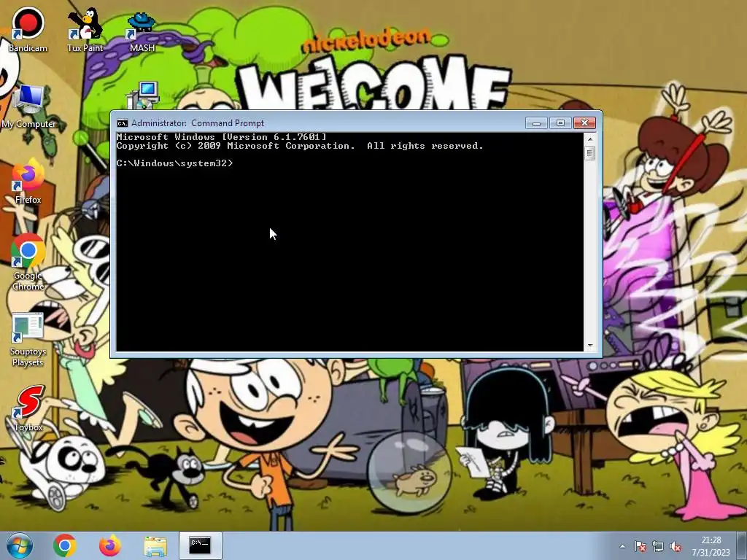The image size is (747, 560).
Task: Launch Firefox from the taskbar
Action: (110, 545)
